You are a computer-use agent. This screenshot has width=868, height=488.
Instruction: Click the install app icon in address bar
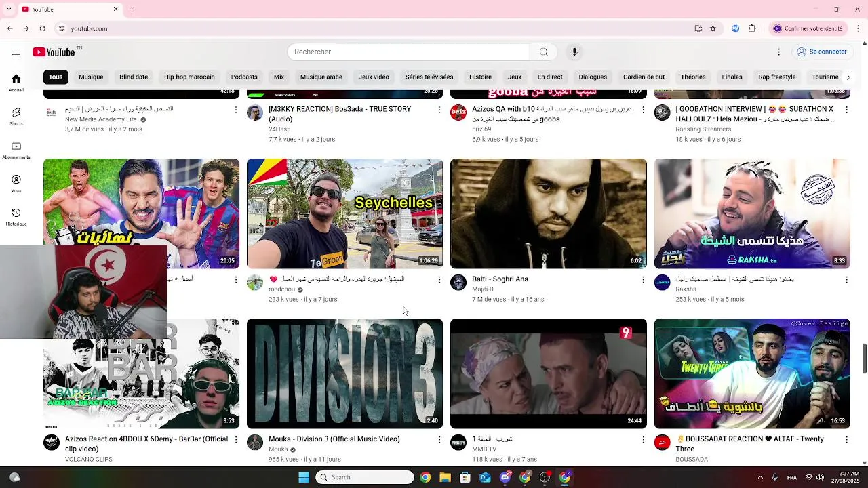pos(698,28)
